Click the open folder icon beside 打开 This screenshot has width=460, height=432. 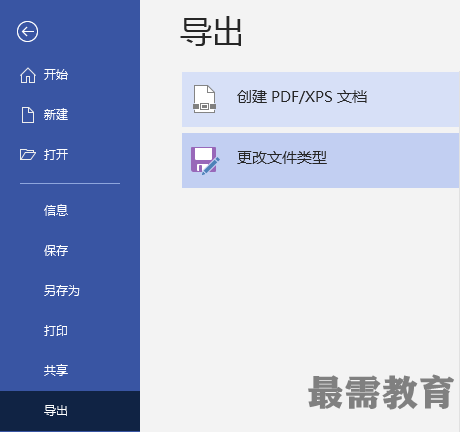coord(27,155)
